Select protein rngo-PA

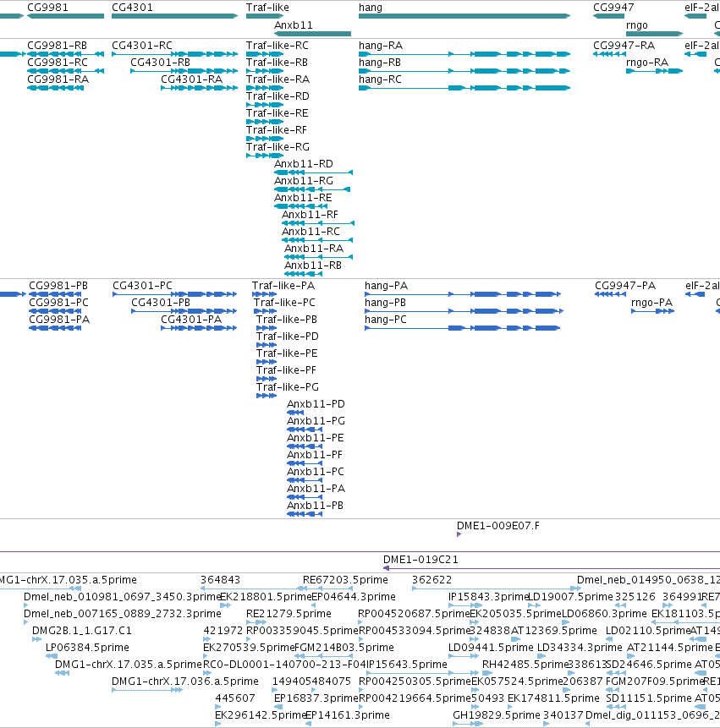click(x=652, y=311)
